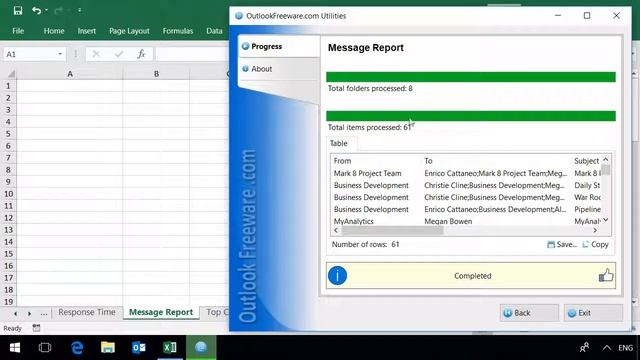Click the cell starting 'Enrico Cattaneo;Business Development'

pos(495,209)
